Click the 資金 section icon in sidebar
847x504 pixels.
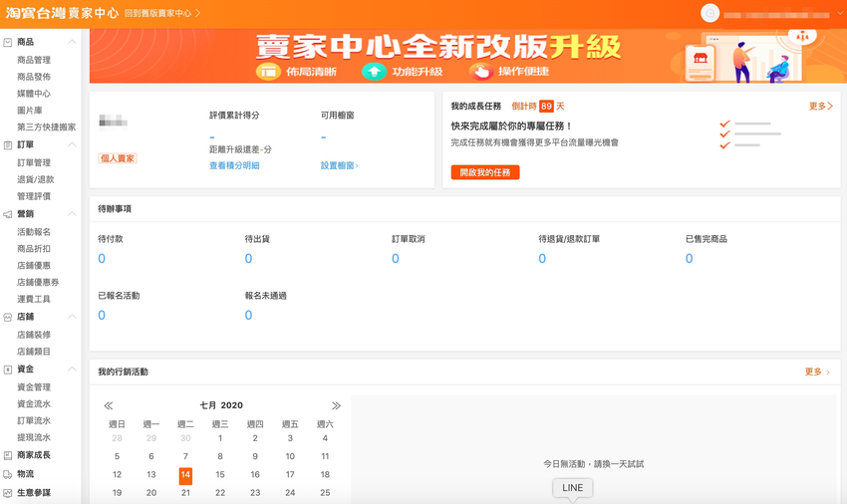point(8,370)
